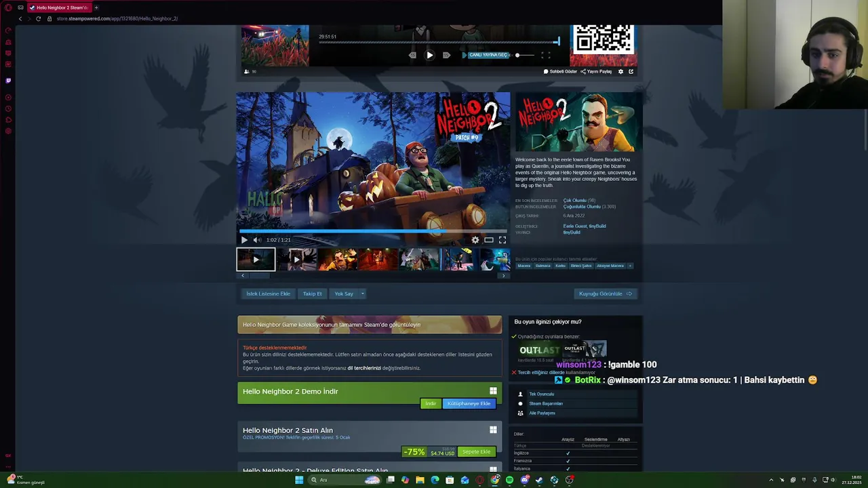Play the Hello Neighbor 2 trailer
This screenshot has width=868, height=488.
(x=245, y=240)
